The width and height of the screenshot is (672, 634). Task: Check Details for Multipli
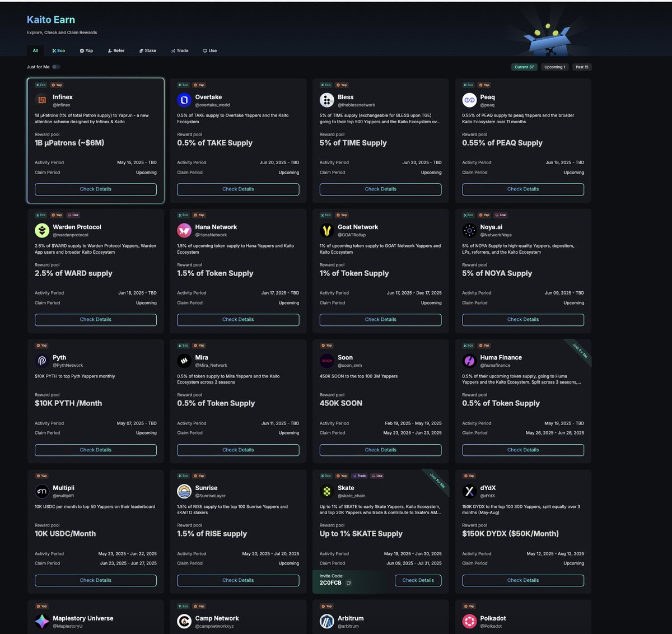tap(96, 580)
